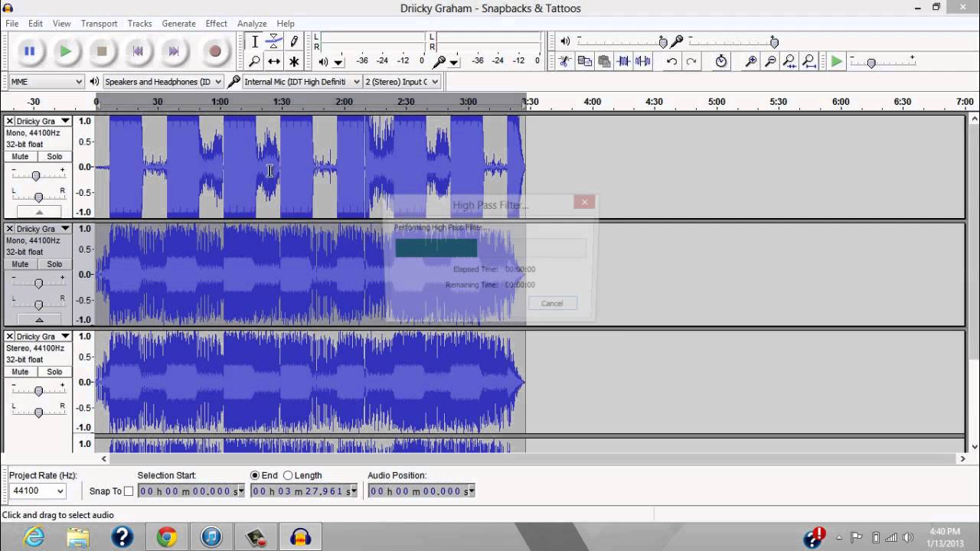Click the Undo arrow icon

tap(671, 61)
